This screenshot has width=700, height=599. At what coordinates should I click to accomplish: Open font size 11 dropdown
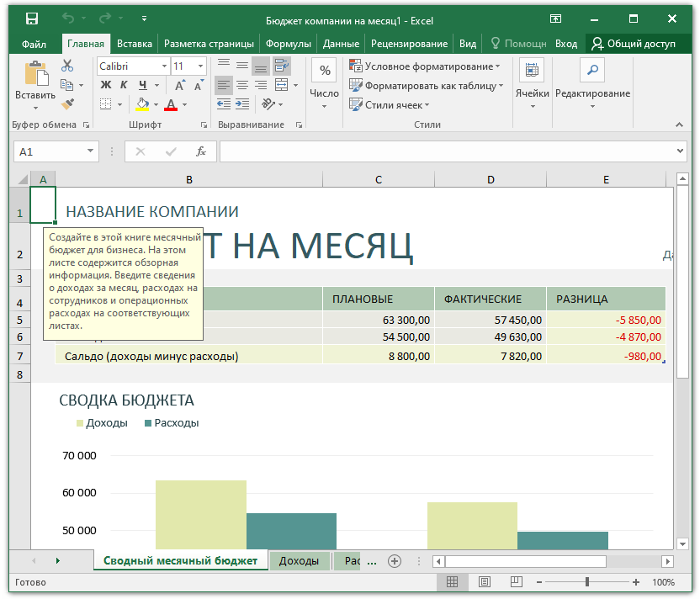point(200,66)
